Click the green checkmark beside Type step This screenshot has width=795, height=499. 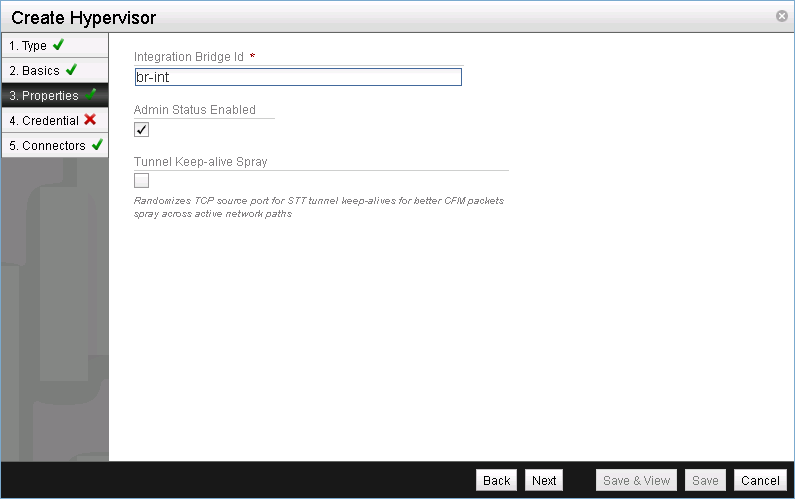pyautogui.click(x=58, y=45)
